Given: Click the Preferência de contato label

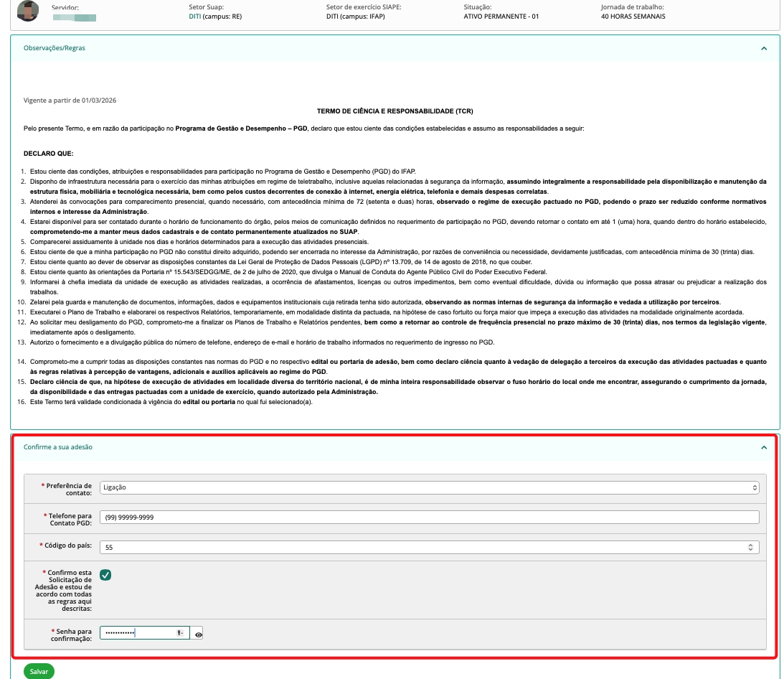Looking at the screenshot, I should coord(69,490).
